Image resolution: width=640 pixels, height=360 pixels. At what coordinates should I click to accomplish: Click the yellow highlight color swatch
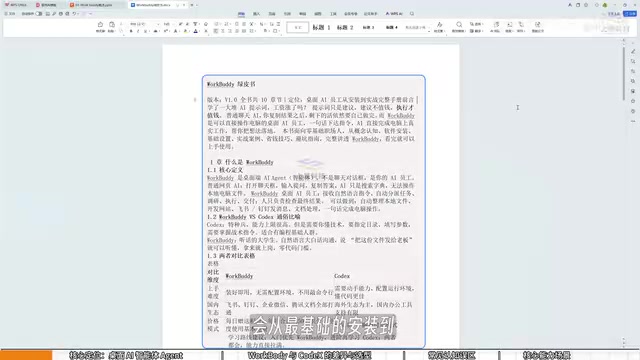(x=185, y=31)
